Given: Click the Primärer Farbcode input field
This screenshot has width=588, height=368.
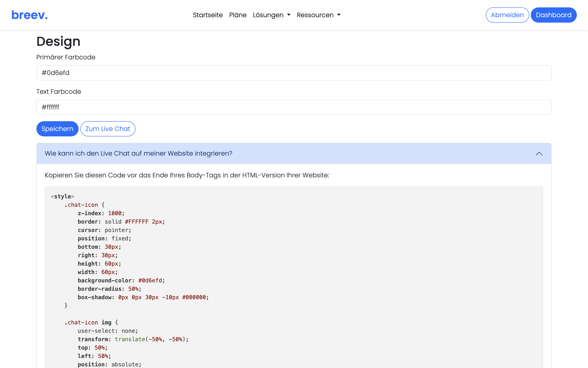Looking at the screenshot, I should tap(294, 72).
